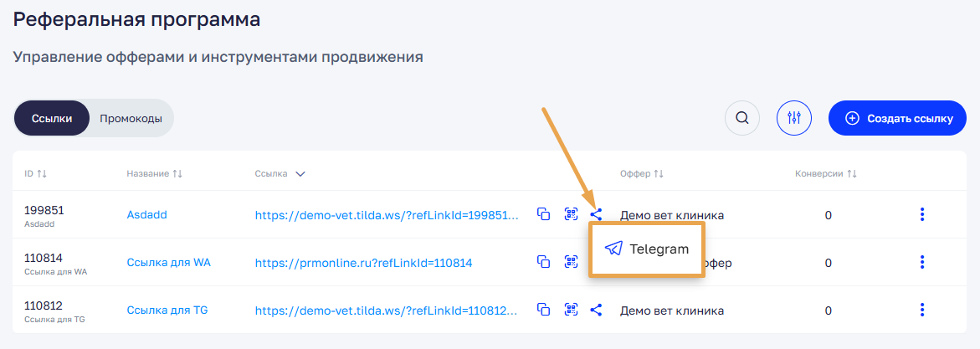The image size is (980, 349).
Task: Show QR code for Ссылка для WA
Action: (571, 262)
